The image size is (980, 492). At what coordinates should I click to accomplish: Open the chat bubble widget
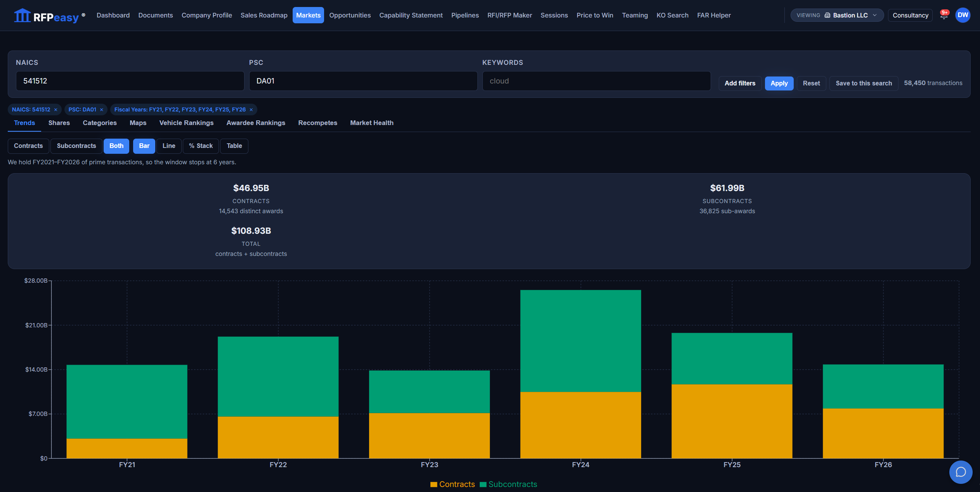[x=961, y=472]
